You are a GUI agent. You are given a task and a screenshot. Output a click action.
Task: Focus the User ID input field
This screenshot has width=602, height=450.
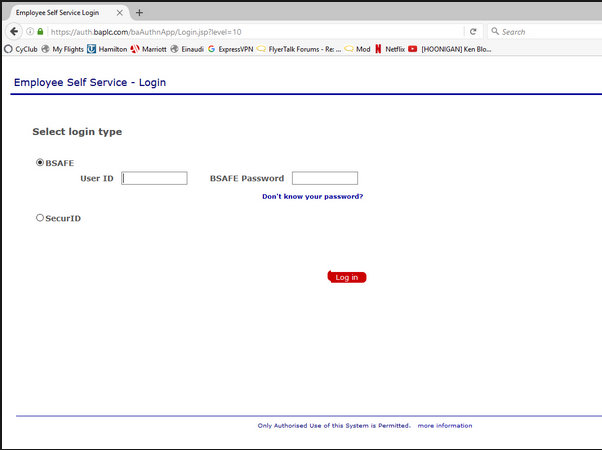click(x=154, y=178)
